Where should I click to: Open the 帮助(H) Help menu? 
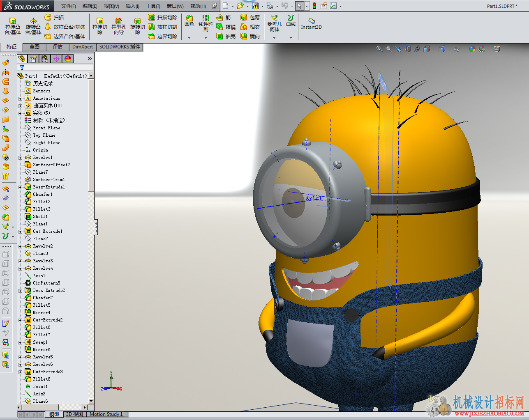pos(198,6)
